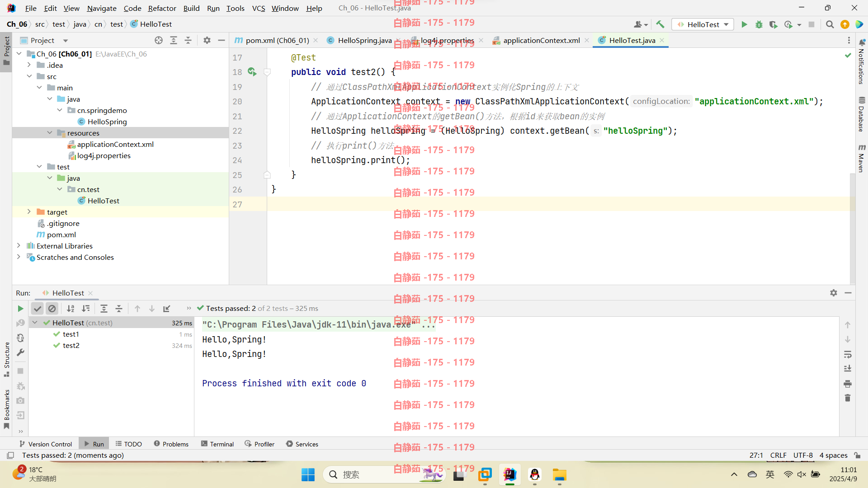The height and width of the screenshot is (488, 868).
Task: Open File Explorer from taskbar
Action: pos(559,474)
